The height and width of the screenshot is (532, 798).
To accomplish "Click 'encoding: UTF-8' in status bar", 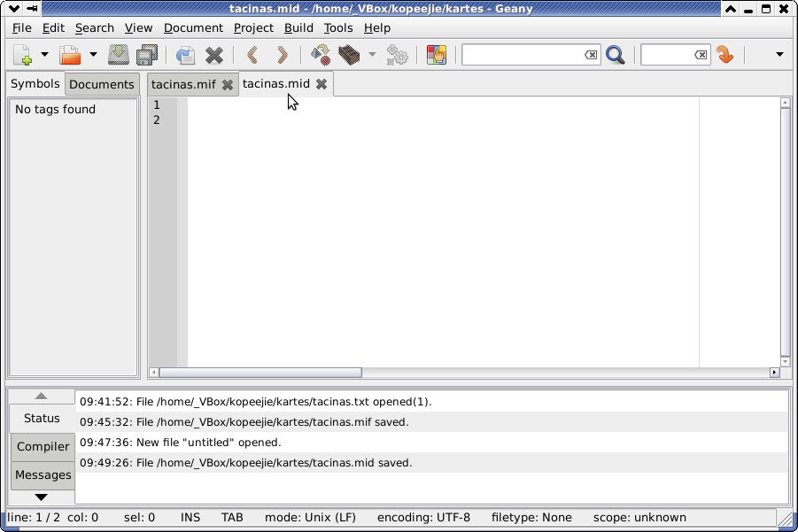I will click(x=423, y=518).
